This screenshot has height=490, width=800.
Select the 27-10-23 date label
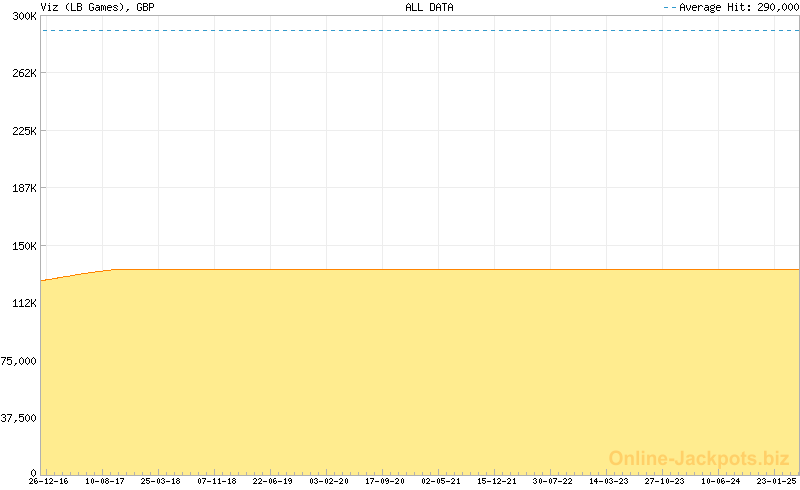tap(664, 481)
